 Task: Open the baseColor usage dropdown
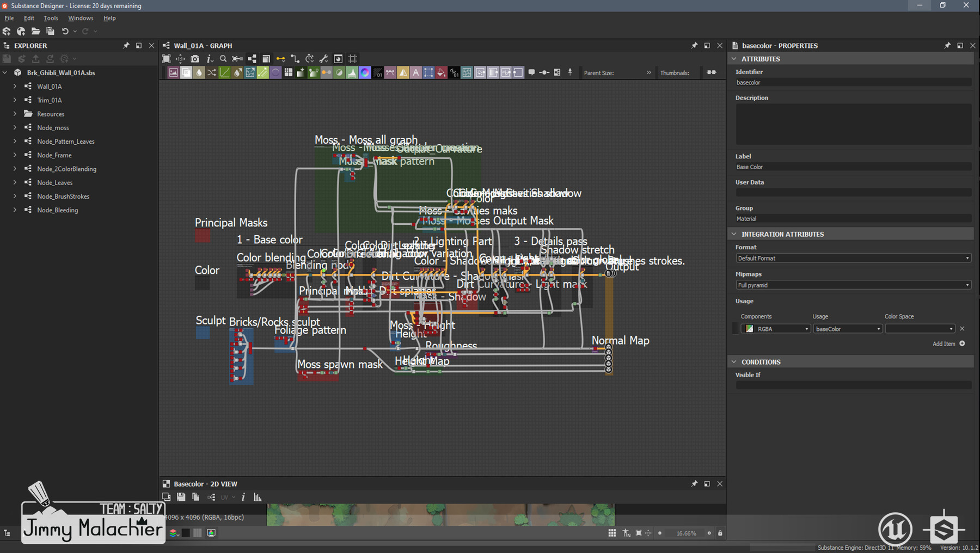tap(847, 329)
